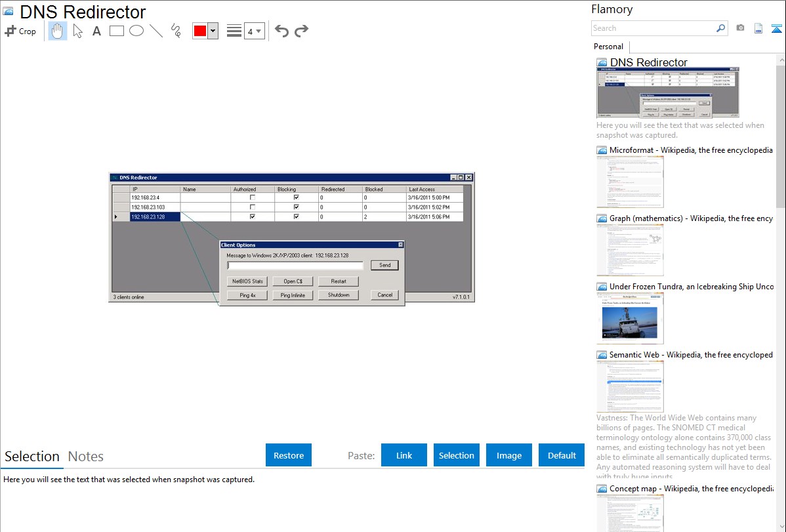This screenshot has width=786, height=532.
Task: Open the Graph (mathematics) snapshot thumbnail
Action: (x=630, y=250)
